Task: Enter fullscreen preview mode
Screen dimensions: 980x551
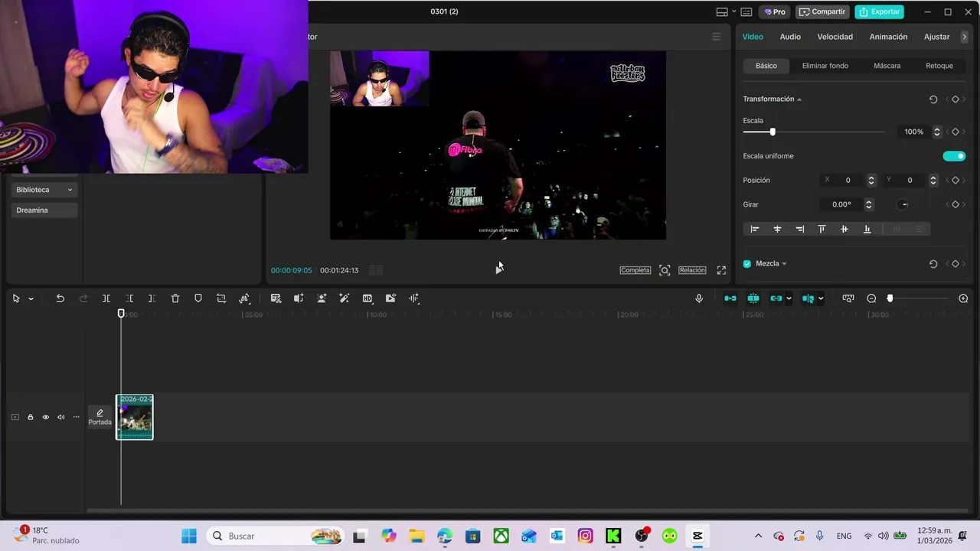Action: click(x=721, y=270)
